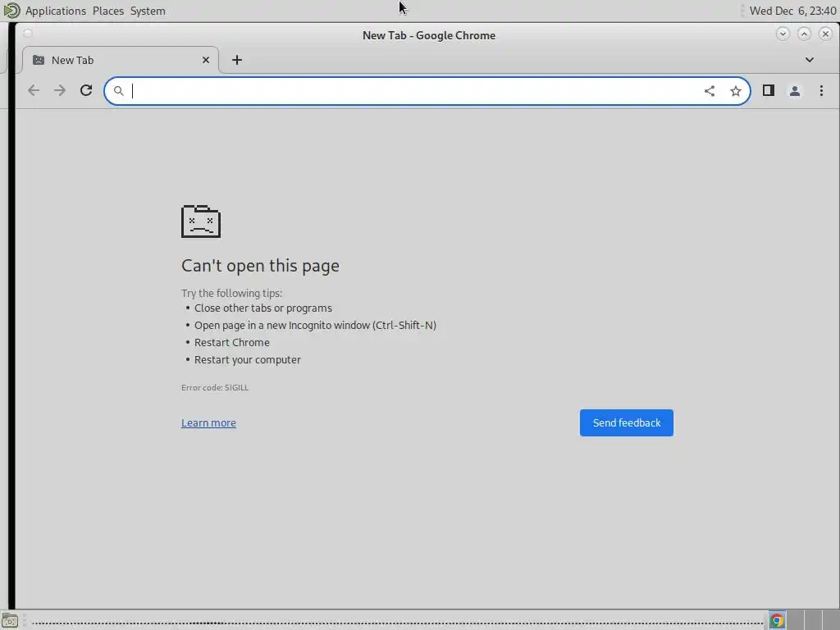840x630 pixels.
Task: Click the Restart Chrome tip text
Action: (232, 342)
